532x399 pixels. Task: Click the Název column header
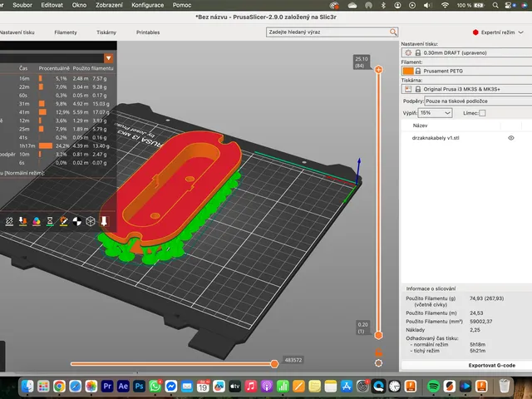point(420,126)
